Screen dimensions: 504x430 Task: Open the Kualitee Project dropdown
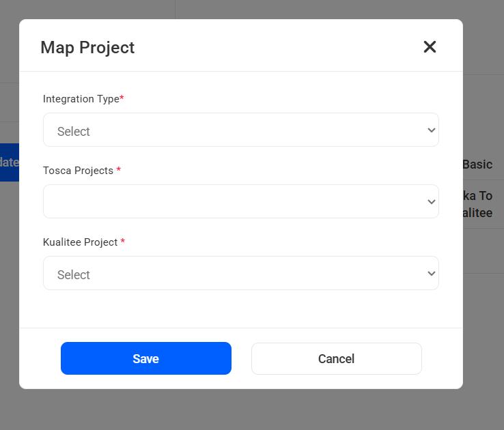click(x=240, y=274)
